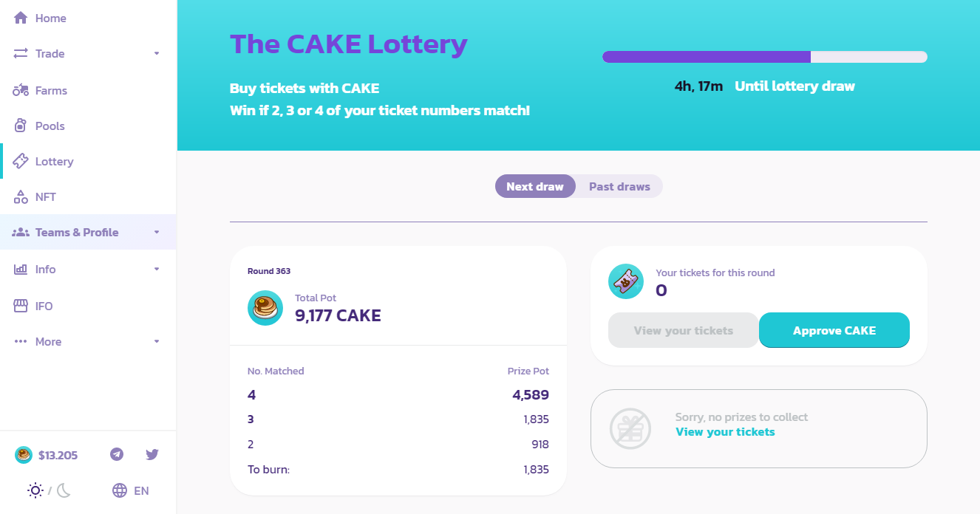The width and height of the screenshot is (980, 514).
Task: Click the teal View your tickets link
Action: (x=725, y=432)
